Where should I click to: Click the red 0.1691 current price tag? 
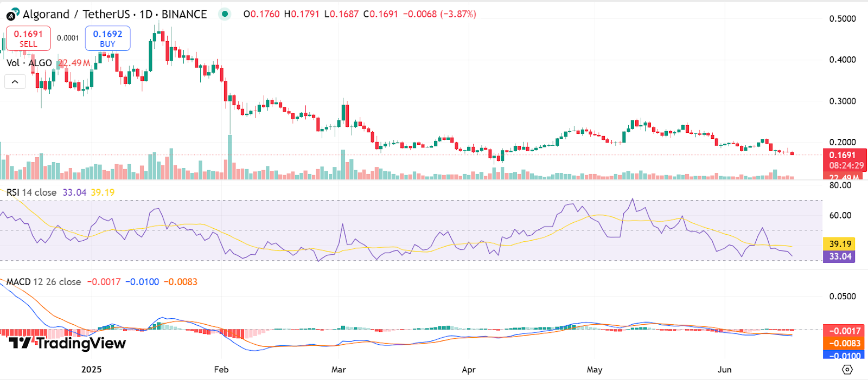tap(844, 155)
